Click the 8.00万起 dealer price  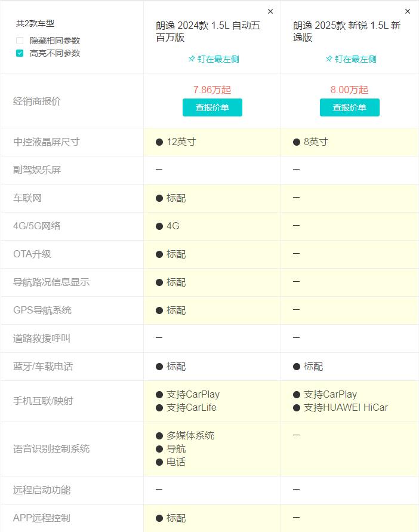click(349, 90)
